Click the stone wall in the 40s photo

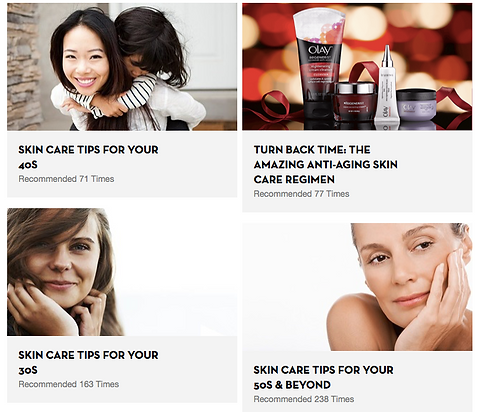22,67
